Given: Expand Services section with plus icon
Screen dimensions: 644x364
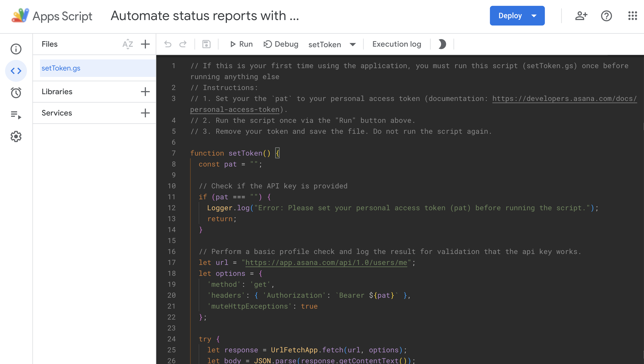Looking at the screenshot, I should [x=145, y=113].
